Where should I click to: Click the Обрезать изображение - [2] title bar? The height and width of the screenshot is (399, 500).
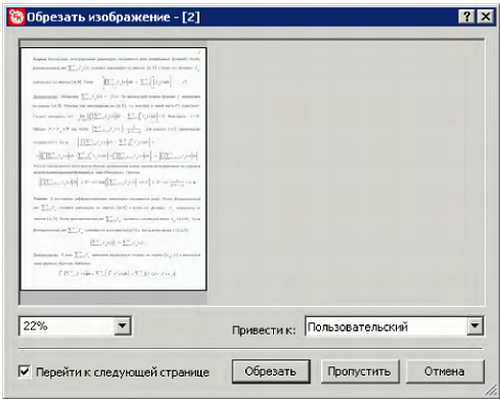point(233,17)
